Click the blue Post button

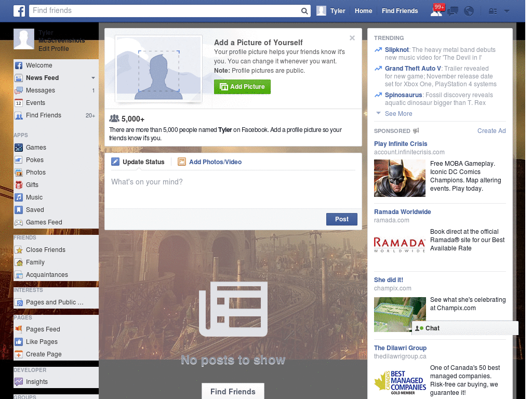point(342,219)
